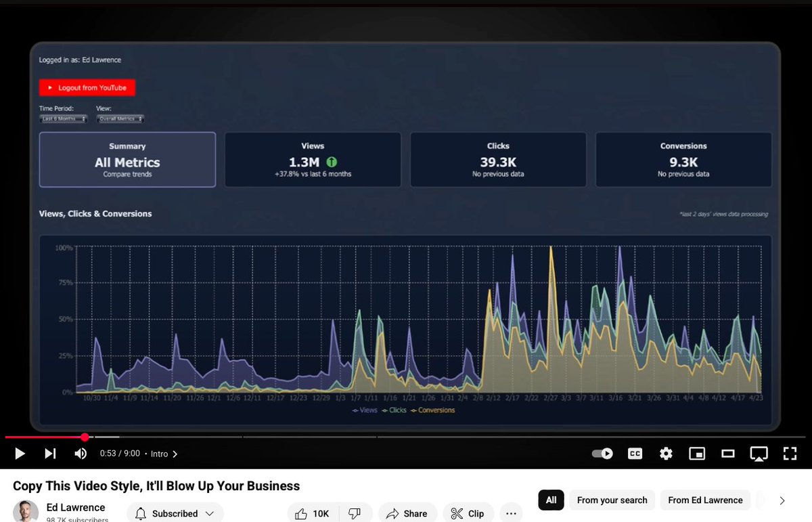
Task: Like the video with thumbs up
Action: click(x=312, y=513)
